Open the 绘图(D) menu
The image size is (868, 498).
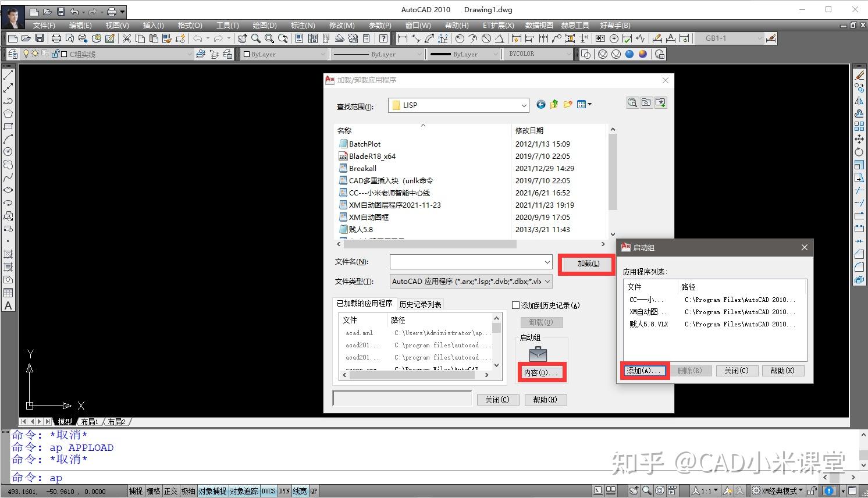tap(265, 25)
